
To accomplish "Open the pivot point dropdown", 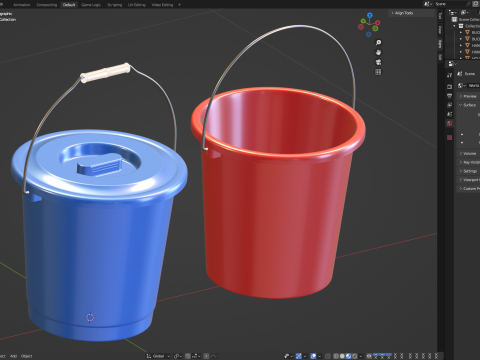I will pos(178,356).
